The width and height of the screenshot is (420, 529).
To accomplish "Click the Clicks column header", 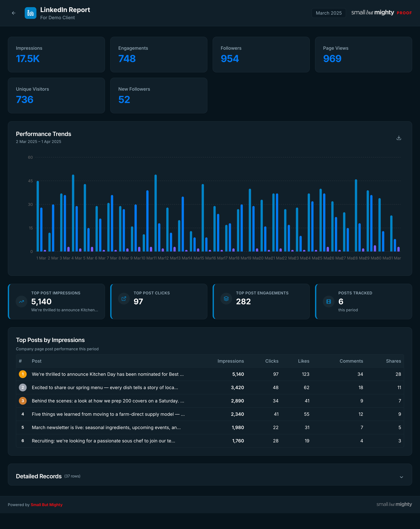I will [272, 361].
